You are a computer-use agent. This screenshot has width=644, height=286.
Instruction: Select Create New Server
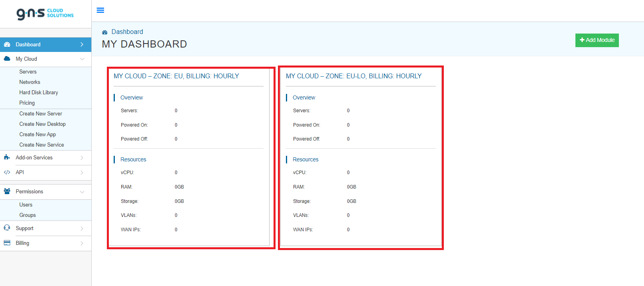click(x=41, y=113)
